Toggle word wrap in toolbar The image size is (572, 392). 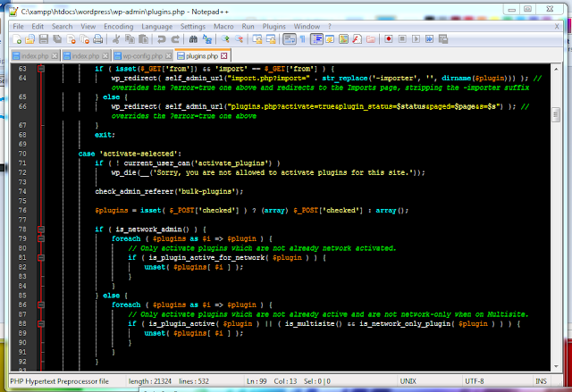point(290,39)
